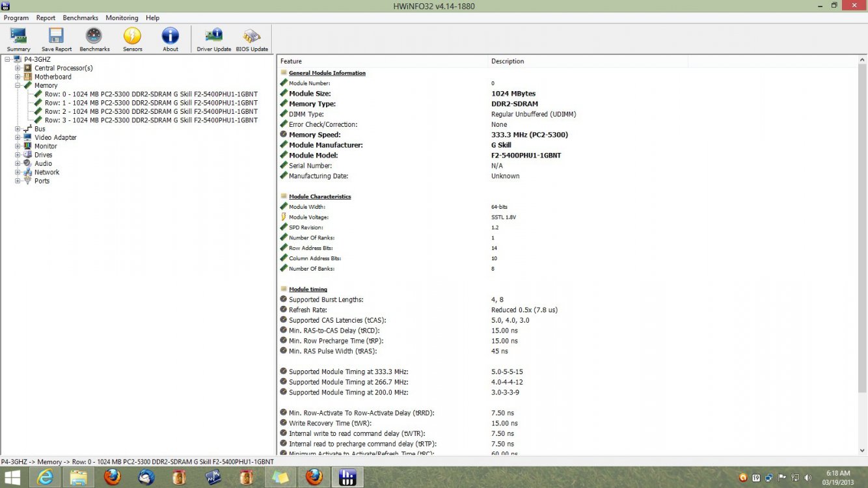This screenshot has width=868, height=488.
Task: Select Row: 0 memory module entry
Action: pos(151,94)
